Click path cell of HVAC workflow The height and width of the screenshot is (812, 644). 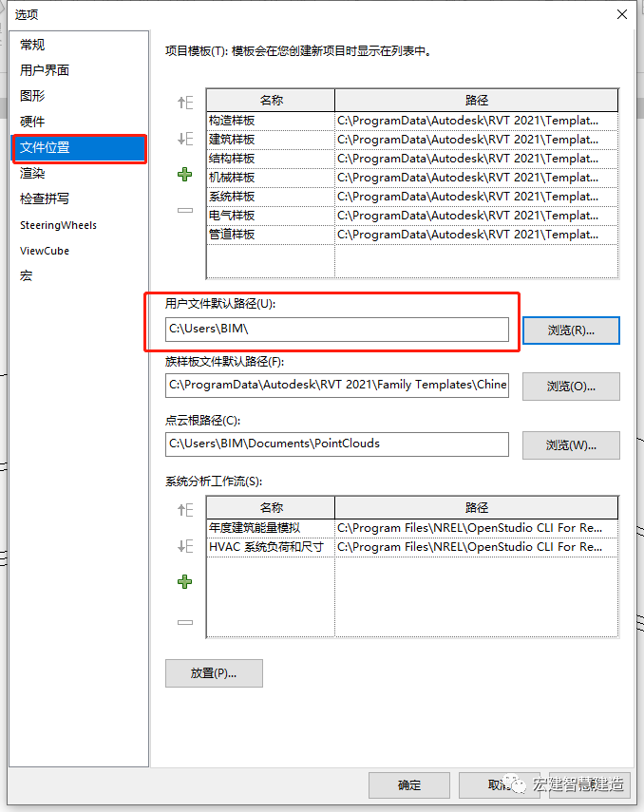pos(477,547)
